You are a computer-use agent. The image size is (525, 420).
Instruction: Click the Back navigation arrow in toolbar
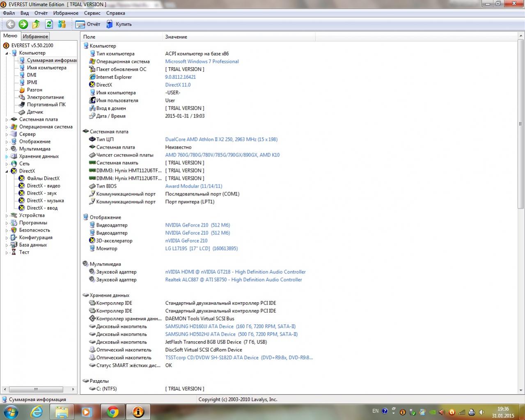click(x=10, y=24)
